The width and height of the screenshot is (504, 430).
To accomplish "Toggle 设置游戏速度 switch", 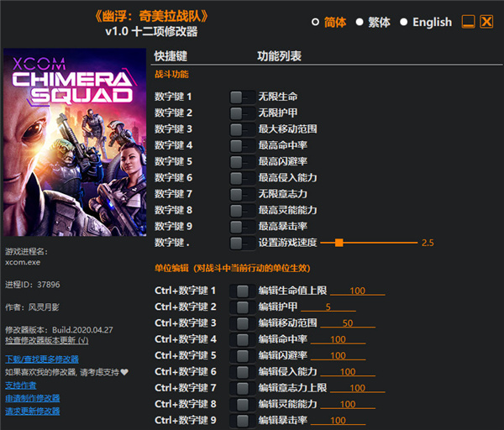I will pyautogui.click(x=243, y=243).
